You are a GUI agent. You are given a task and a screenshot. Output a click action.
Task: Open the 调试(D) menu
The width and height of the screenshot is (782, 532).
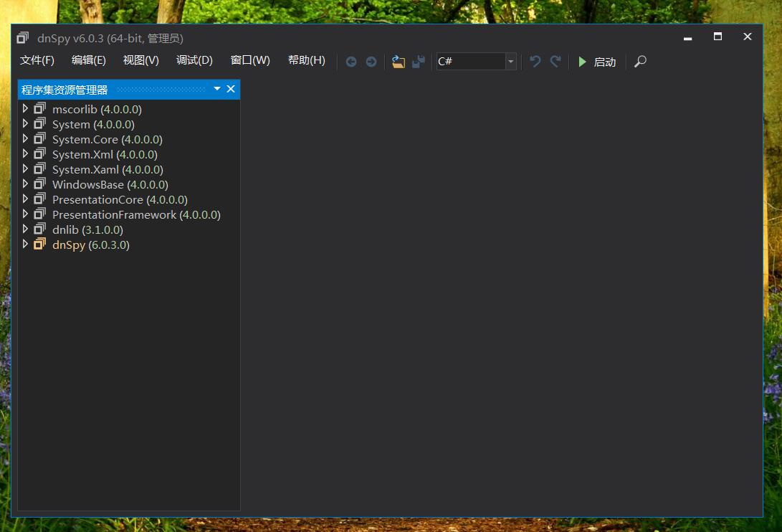pyautogui.click(x=194, y=60)
